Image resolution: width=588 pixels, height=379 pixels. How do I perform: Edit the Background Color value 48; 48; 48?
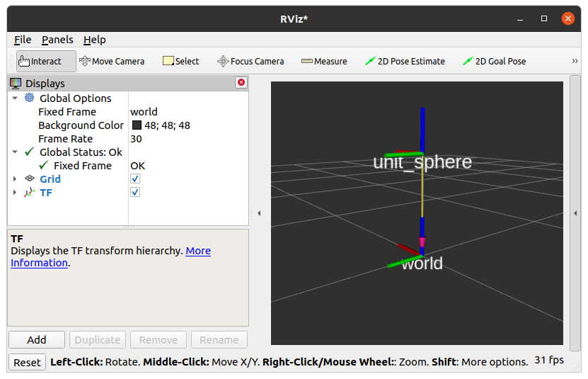pos(167,125)
